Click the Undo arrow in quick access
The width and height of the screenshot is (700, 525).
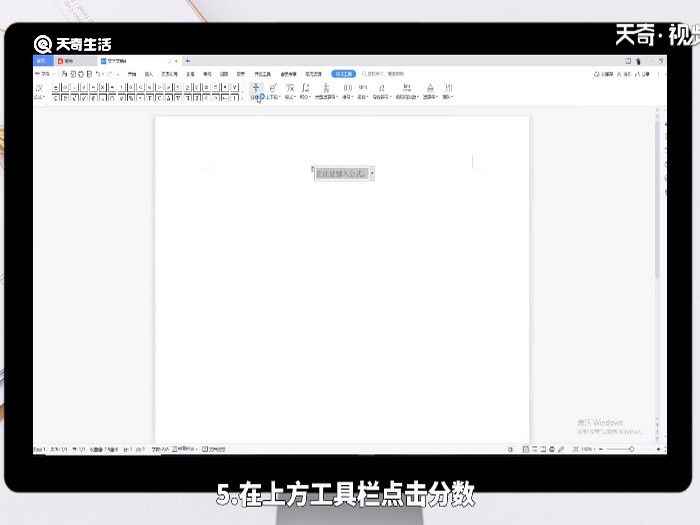point(98,74)
